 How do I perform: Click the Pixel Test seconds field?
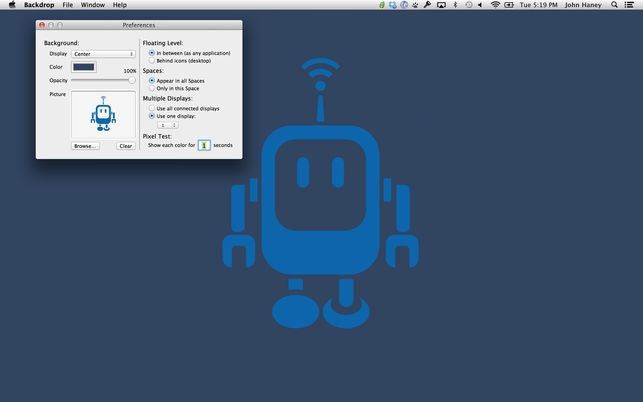pyautogui.click(x=204, y=145)
